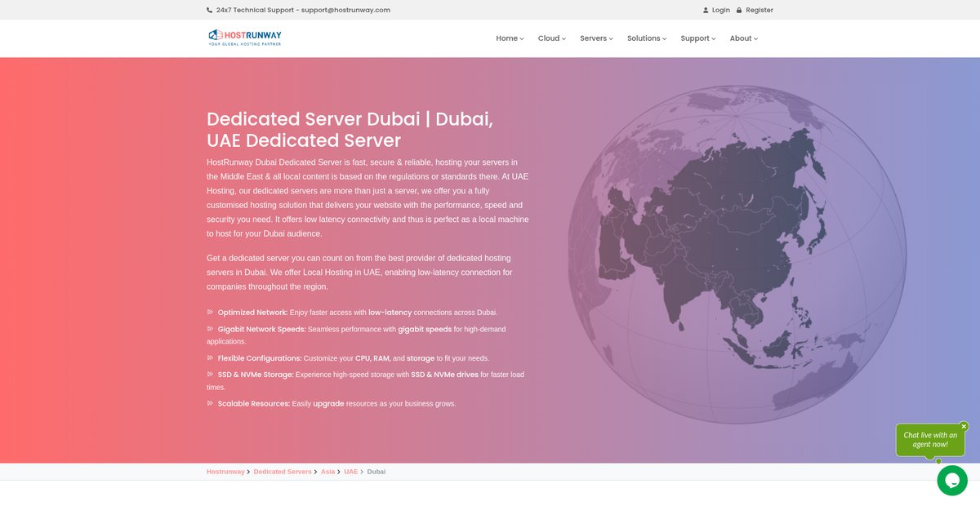The image size is (980, 506).
Task: Click the phone icon beside 24x7 Technical Support
Action: click(x=209, y=10)
